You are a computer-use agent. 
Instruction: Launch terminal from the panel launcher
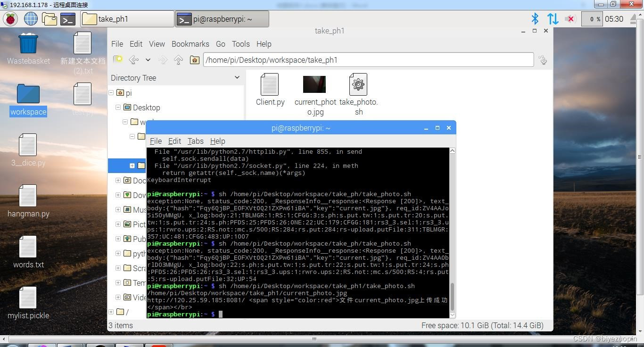[x=68, y=19]
